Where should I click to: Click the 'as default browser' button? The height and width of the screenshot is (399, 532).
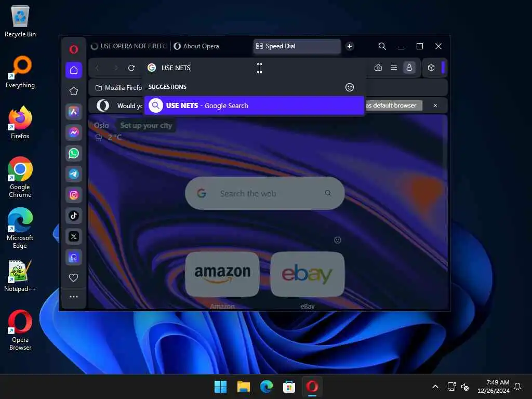[x=393, y=105]
